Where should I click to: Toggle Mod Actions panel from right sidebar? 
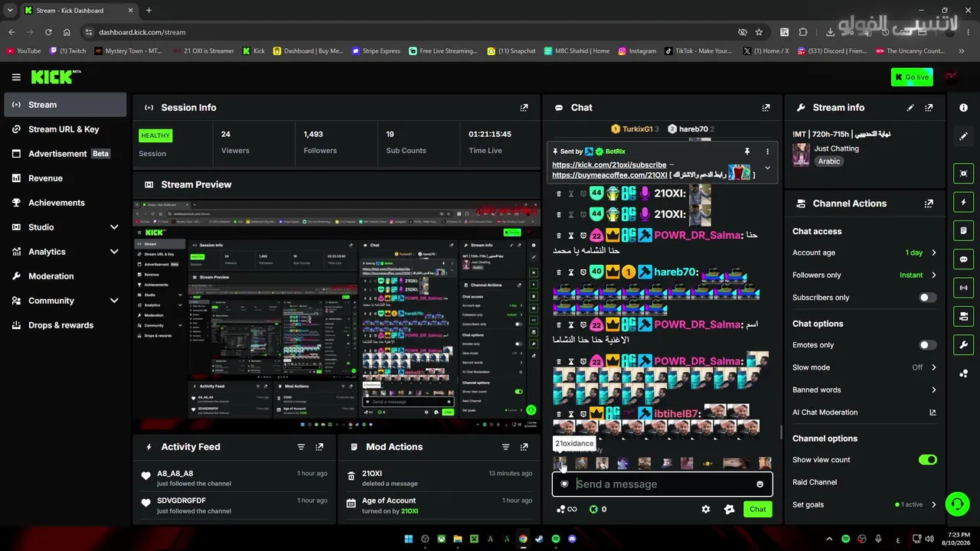(963, 230)
